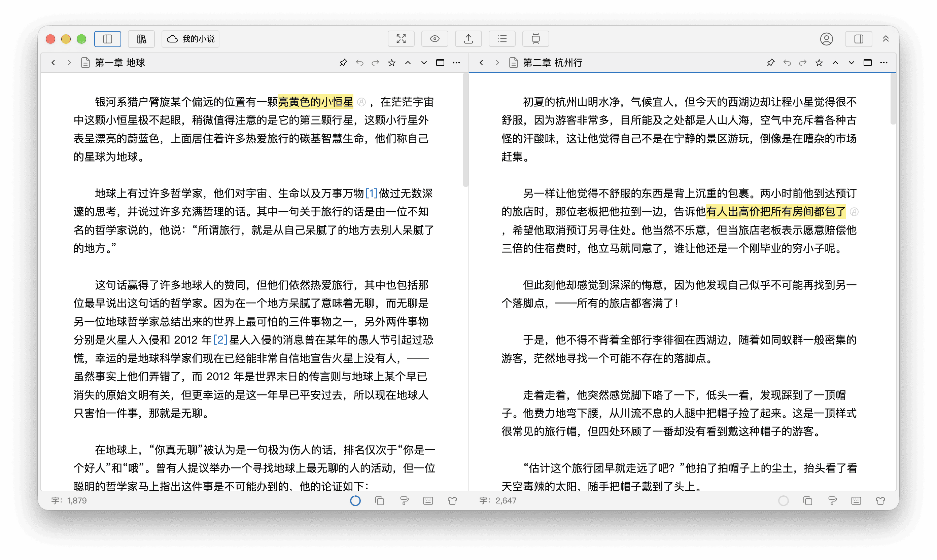This screenshot has width=937, height=560.
Task: Go back in the 第二章 杭州行 pane
Action: [481, 63]
